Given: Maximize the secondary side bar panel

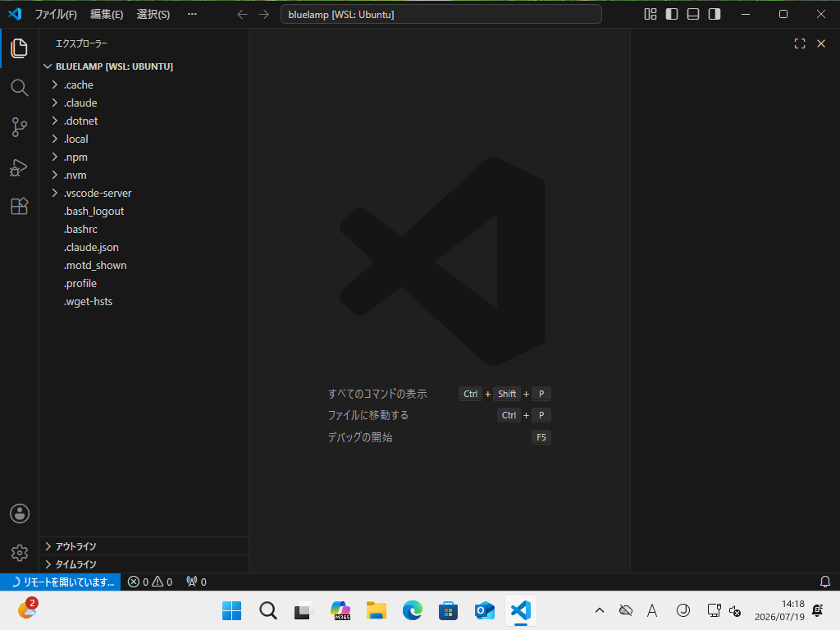Looking at the screenshot, I should (x=800, y=43).
